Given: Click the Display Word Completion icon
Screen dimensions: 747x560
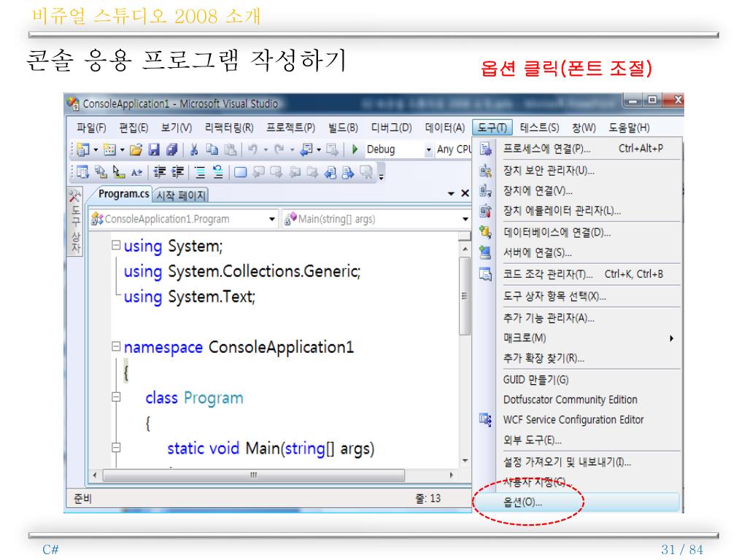Looking at the screenshot, I should [136, 172].
